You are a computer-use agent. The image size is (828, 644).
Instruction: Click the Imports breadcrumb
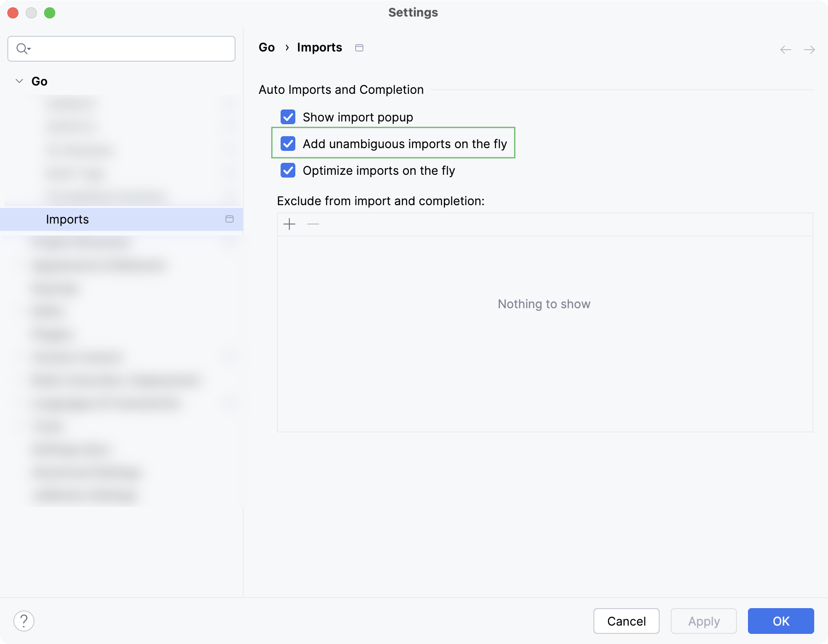tap(320, 47)
